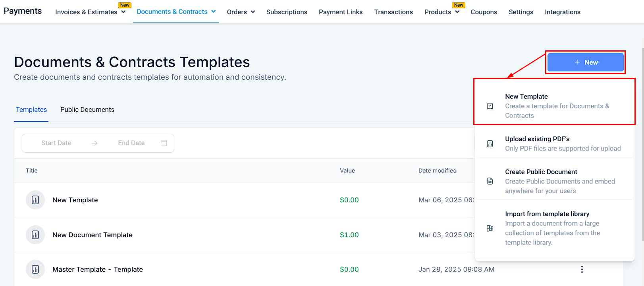
Task: Select Import from template library option
Action: [x=554, y=228]
